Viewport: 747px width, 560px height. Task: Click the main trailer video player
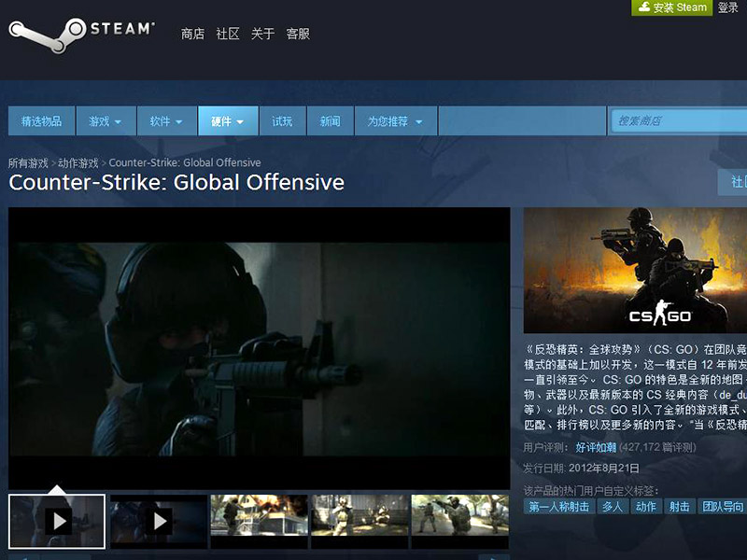260,348
